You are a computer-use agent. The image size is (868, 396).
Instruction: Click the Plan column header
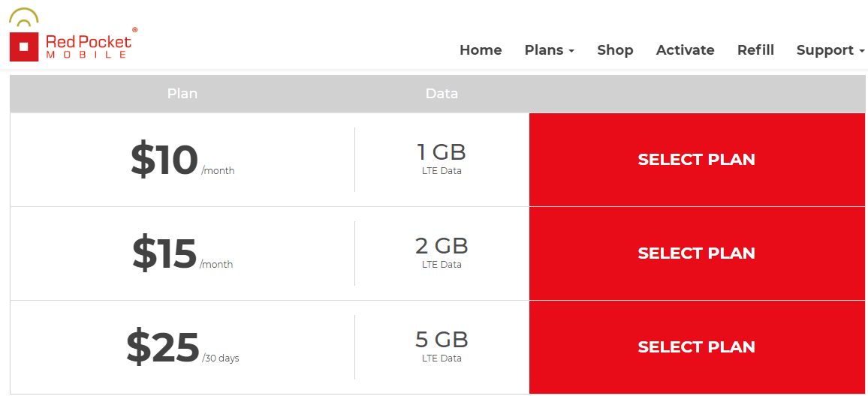click(x=182, y=94)
